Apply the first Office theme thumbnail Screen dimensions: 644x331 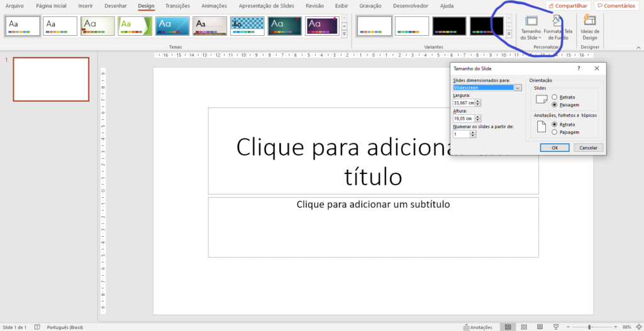(x=23, y=26)
